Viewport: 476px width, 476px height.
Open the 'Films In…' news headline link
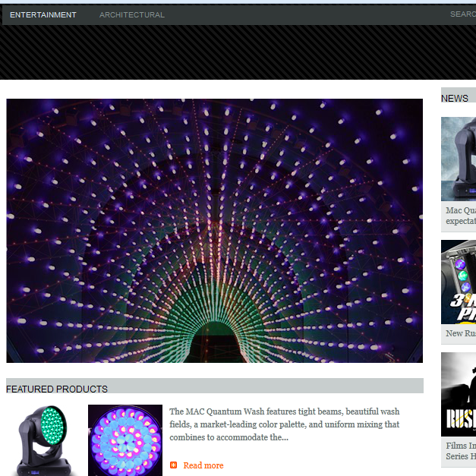click(460, 446)
